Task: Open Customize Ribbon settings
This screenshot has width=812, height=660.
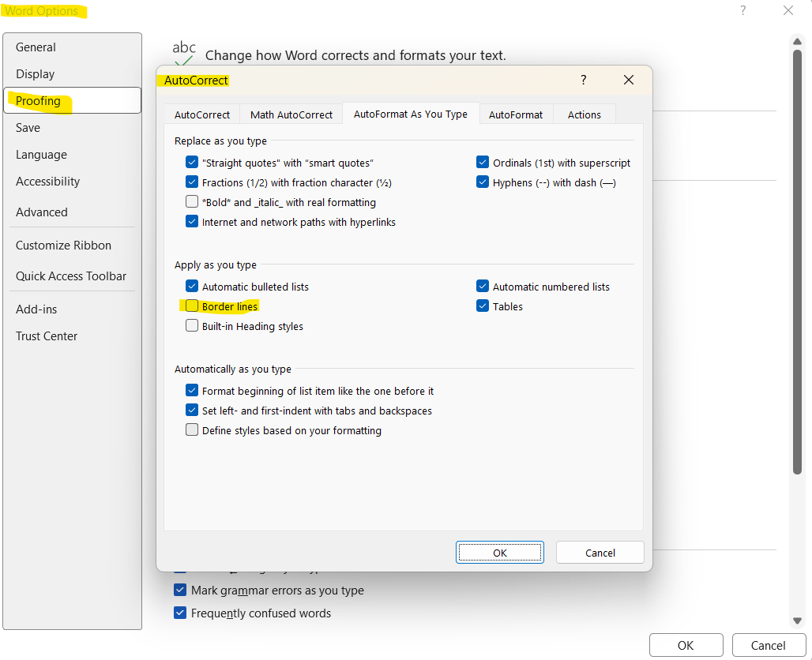Action: pyautogui.click(x=72, y=246)
